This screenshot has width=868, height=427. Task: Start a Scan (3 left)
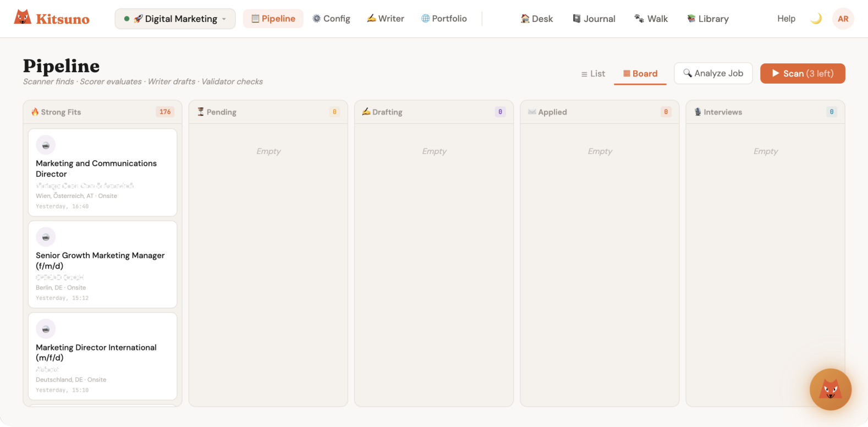coord(803,73)
